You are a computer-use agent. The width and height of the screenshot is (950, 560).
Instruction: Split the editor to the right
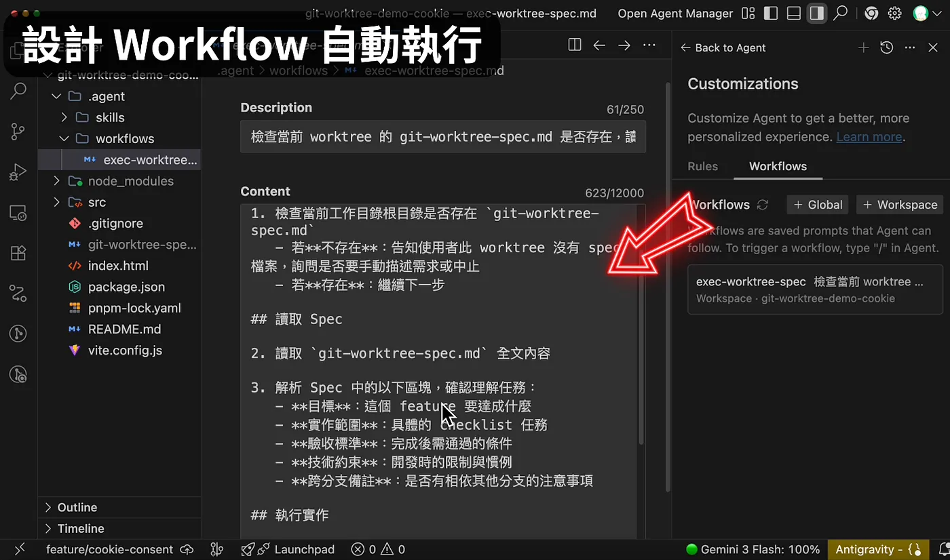coord(575,45)
